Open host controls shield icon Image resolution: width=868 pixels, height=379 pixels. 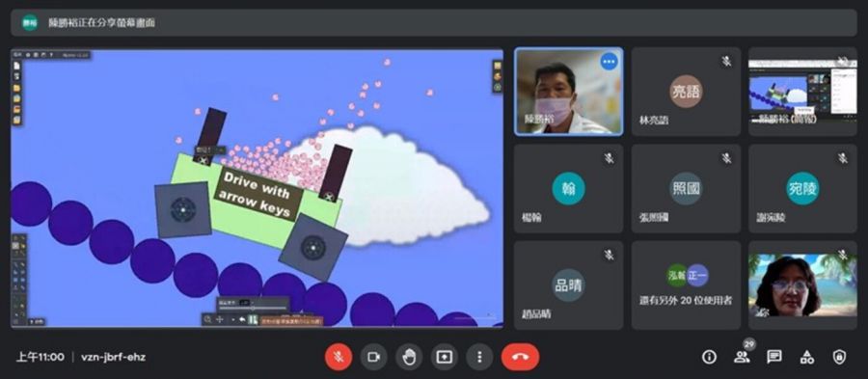point(839,357)
